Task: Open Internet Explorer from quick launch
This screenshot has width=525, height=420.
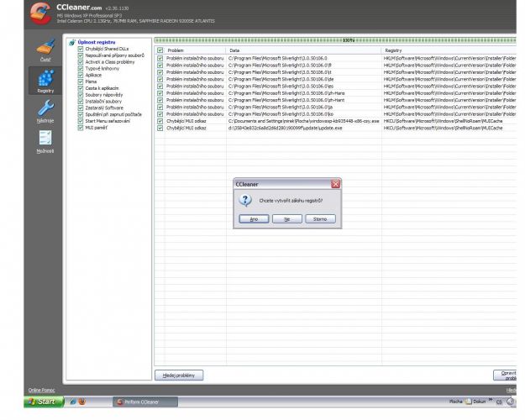Action: pyautogui.click(x=72, y=402)
